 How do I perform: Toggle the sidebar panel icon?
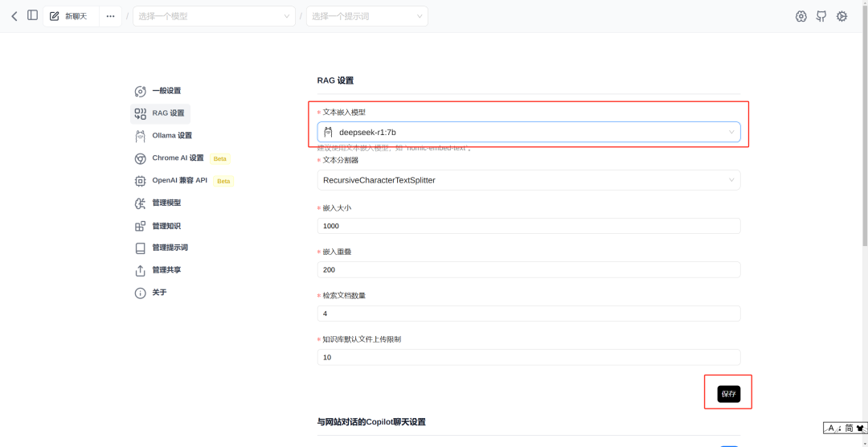33,15
